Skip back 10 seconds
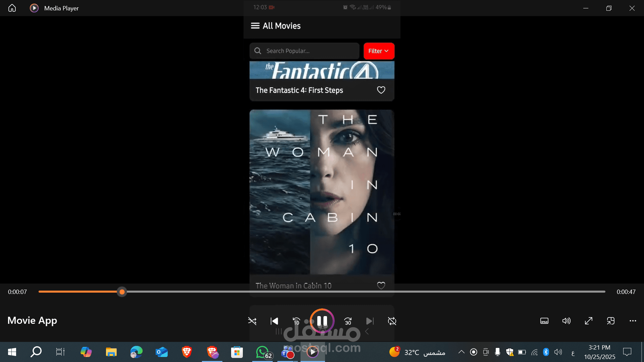Viewport: 644px width, 362px height. (x=297, y=321)
